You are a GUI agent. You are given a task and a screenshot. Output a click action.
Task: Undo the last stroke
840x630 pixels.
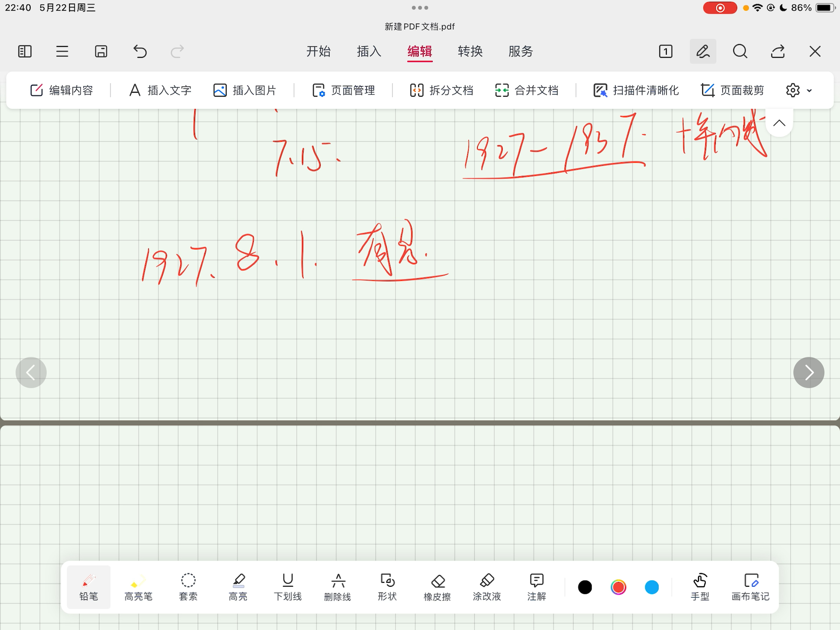click(x=140, y=52)
